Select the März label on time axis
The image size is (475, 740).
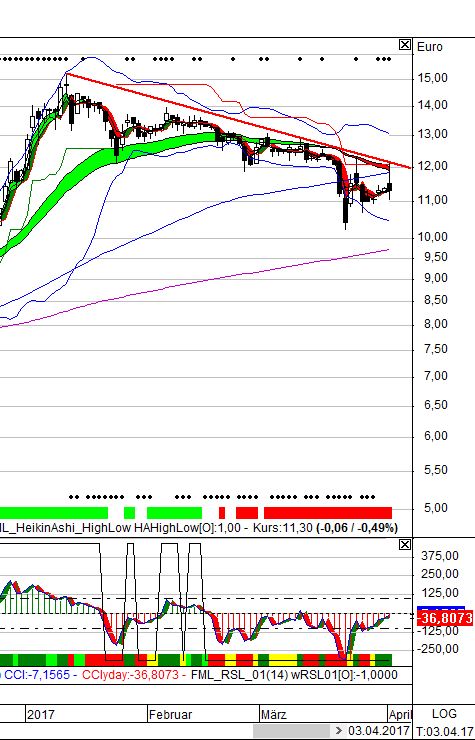[x=274, y=715]
